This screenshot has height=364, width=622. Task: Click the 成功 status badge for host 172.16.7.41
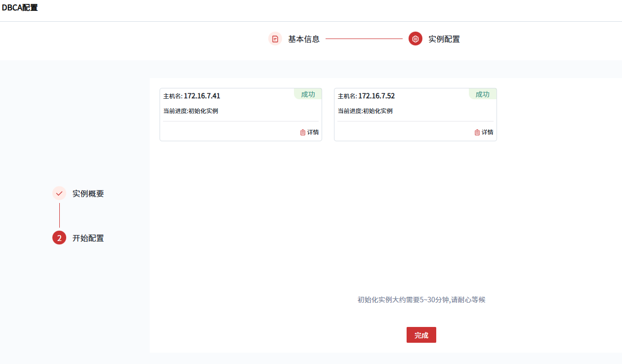(308, 94)
